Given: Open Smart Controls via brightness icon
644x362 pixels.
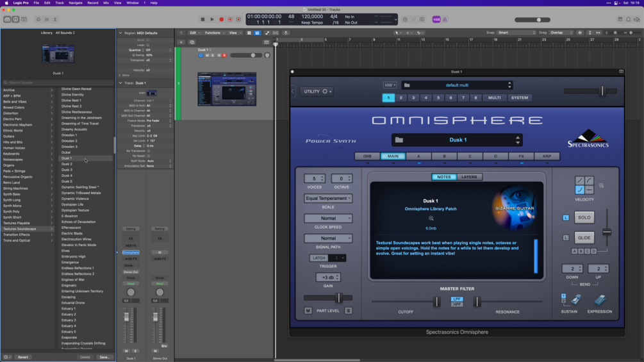Looking at the screenshot, I should [38, 19].
